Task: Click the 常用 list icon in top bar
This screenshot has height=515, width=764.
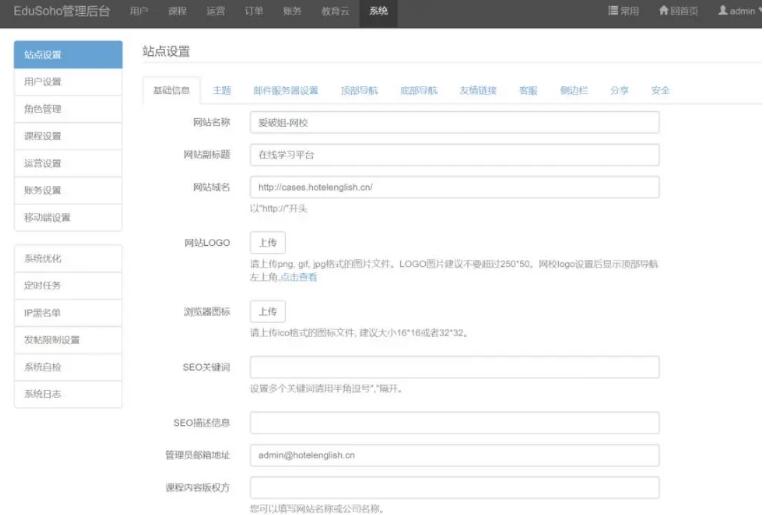Action: tap(614, 11)
